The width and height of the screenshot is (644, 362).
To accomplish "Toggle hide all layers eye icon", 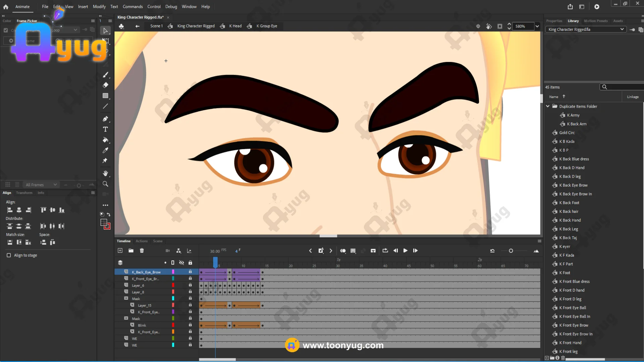I will point(181,263).
